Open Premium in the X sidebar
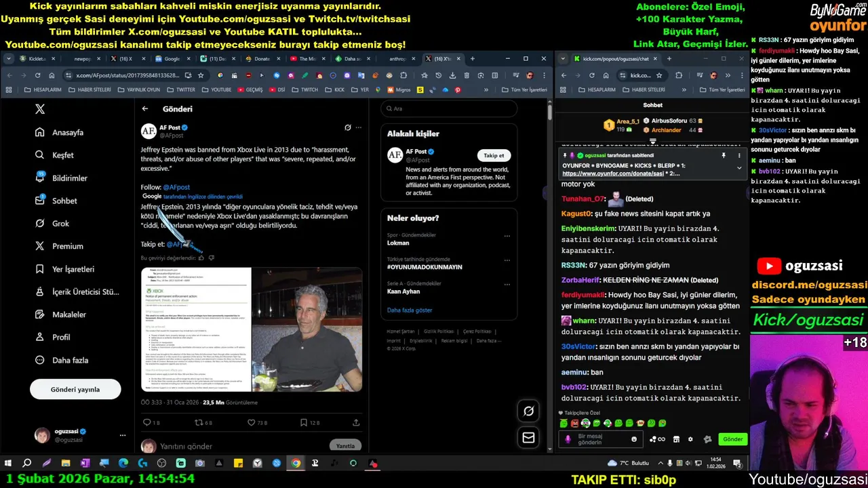Image resolution: width=868 pixels, height=488 pixels. click(59, 246)
